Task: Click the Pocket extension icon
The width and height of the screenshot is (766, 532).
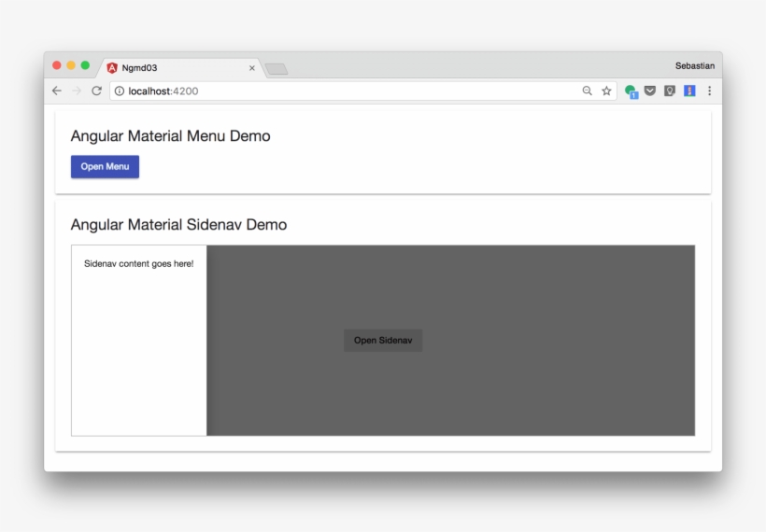Action: click(650, 91)
